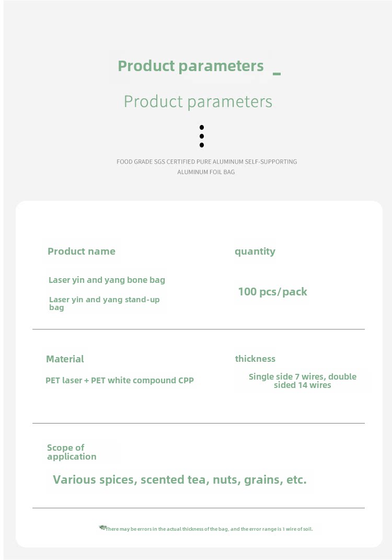
Task: Select the thickness label
Action: coord(255,359)
